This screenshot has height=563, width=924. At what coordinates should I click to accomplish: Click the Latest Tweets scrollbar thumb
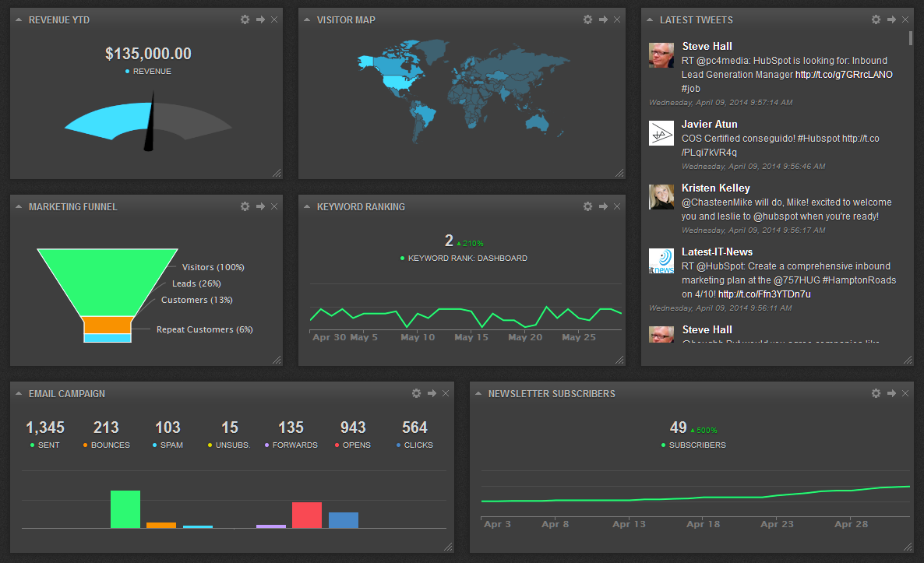coord(911,37)
